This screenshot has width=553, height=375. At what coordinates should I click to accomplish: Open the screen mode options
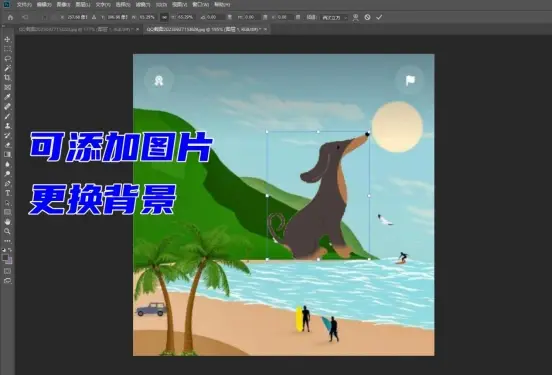coord(7,281)
